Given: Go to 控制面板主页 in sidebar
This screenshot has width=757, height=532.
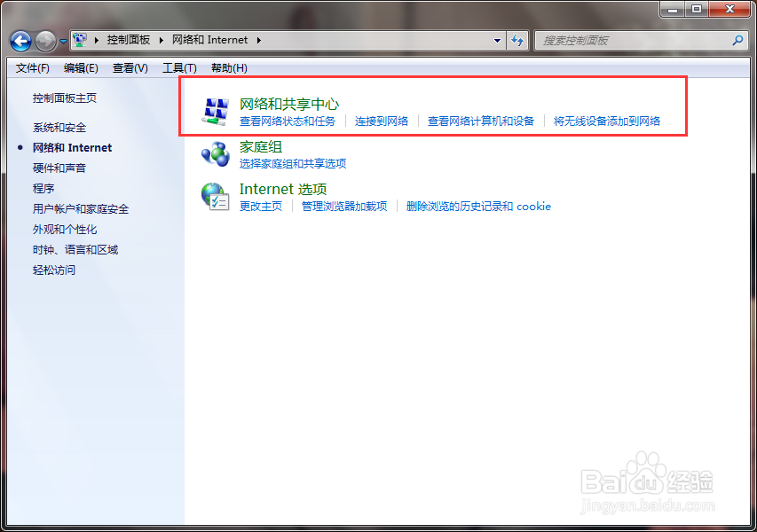Looking at the screenshot, I should pyautogui.click(x=65, y=98).
